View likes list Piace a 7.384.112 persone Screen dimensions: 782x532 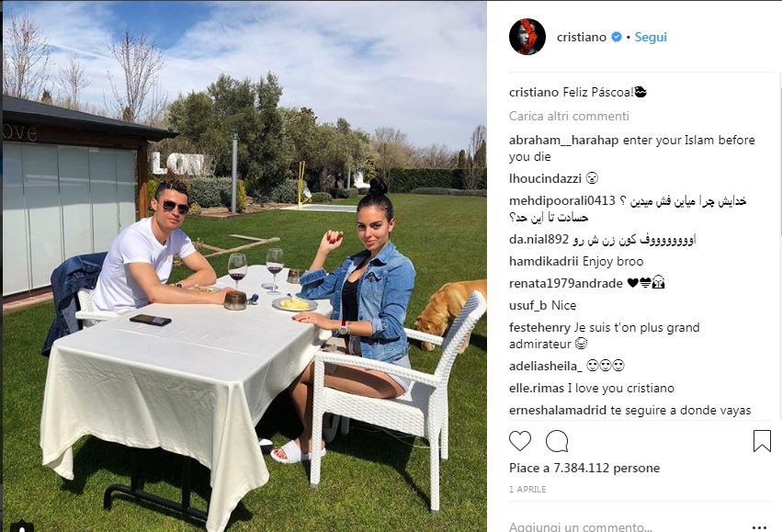pyautogui.click(x=584, y=468)
